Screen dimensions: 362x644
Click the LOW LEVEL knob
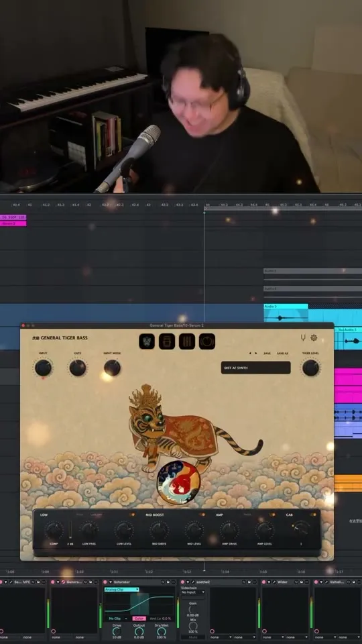click(x=124, y=530)
